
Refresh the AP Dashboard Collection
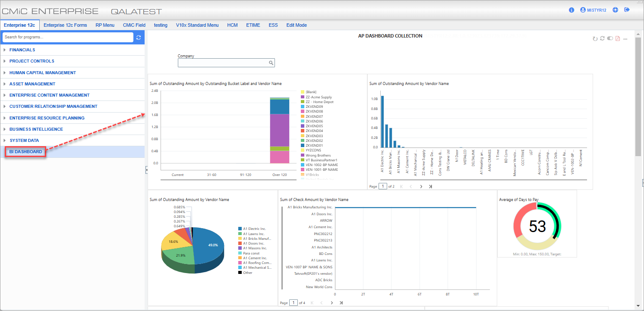[602, 38]
